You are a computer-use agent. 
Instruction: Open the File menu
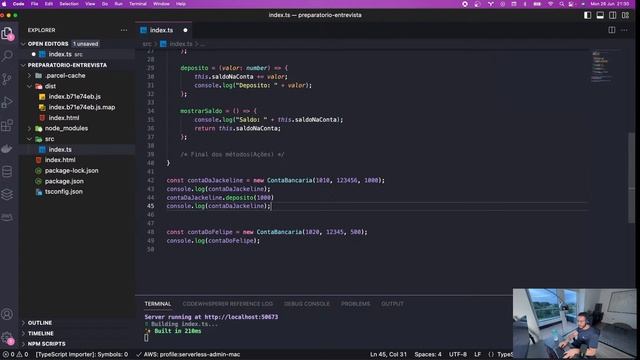pyautogui.click(x=34, y=4)
